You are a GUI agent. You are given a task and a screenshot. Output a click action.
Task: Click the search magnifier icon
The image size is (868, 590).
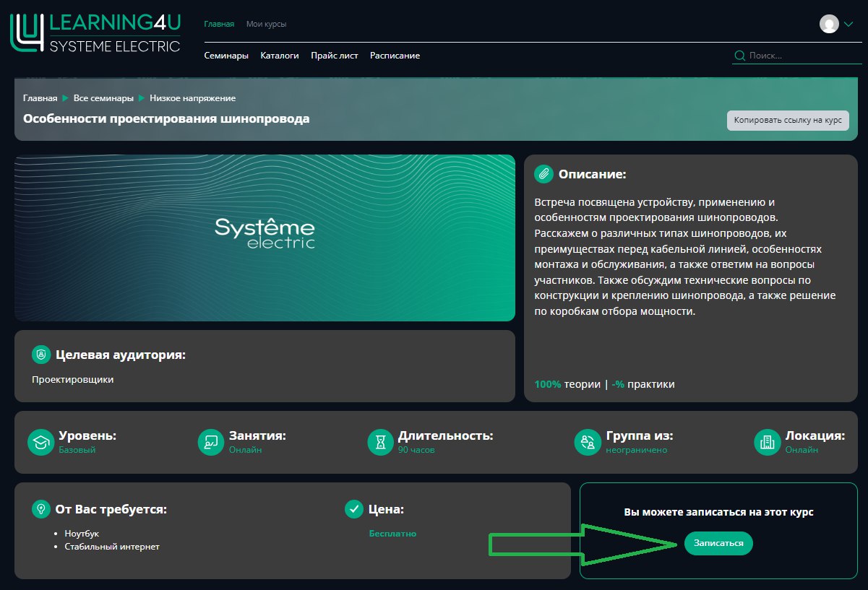[x=739, y=56]
